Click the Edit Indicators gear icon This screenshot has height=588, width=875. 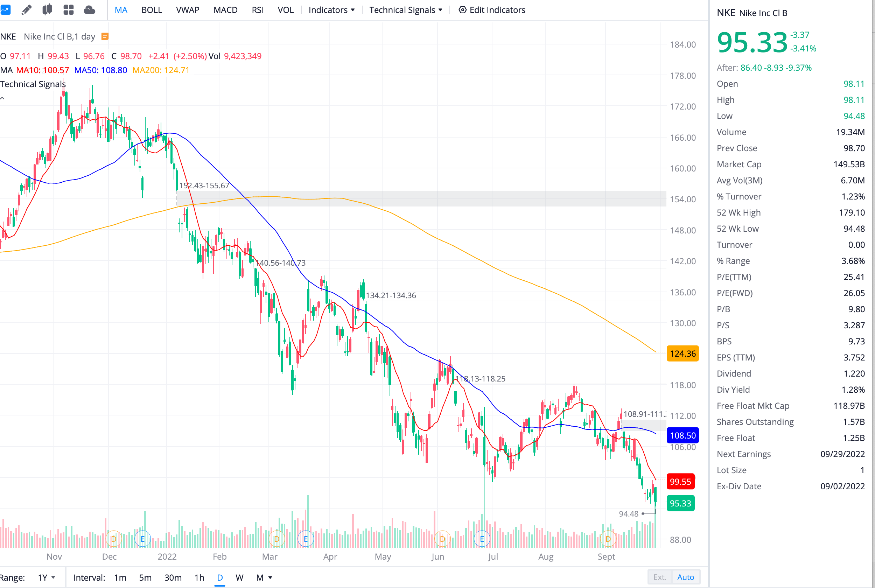pos(463,10)
